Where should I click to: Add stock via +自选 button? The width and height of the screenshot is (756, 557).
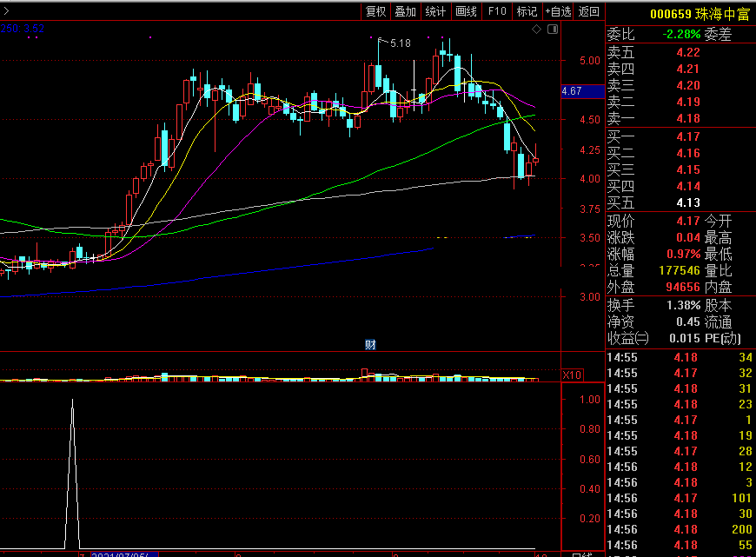(x=558, y=11)
